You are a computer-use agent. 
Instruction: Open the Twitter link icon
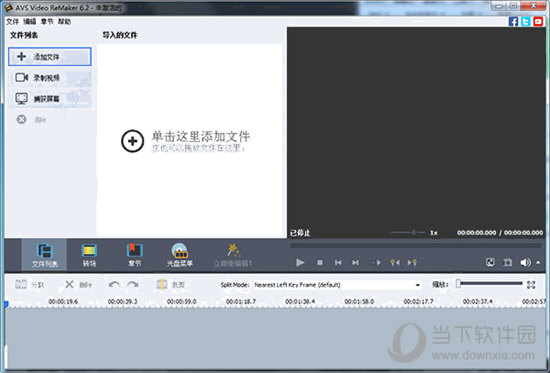click(526, 21)
